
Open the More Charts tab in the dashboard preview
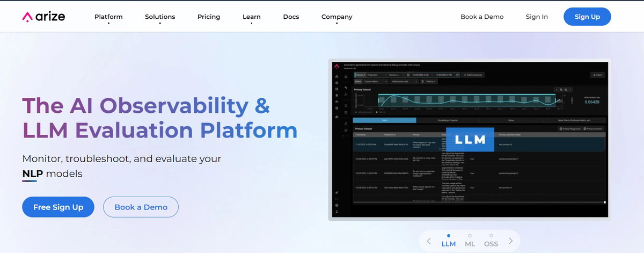[x=574, y=121]
